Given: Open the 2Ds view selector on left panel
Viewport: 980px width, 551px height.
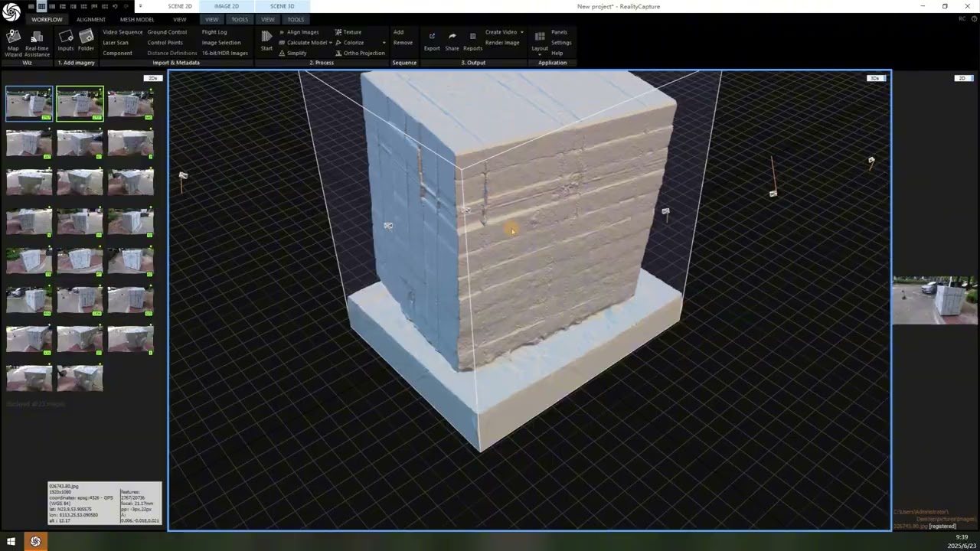Looking at the screenshot, I should coord(153,78).
